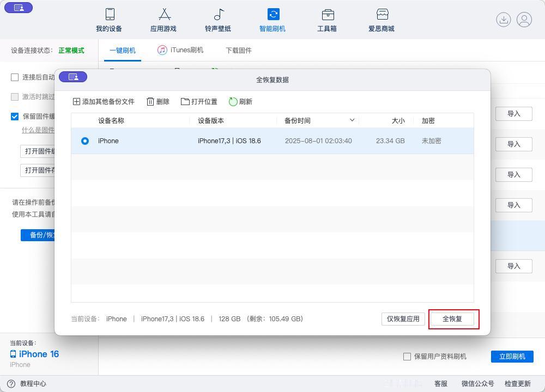
Task: Select the iPhone backup radio button
Action: [85, 141]
